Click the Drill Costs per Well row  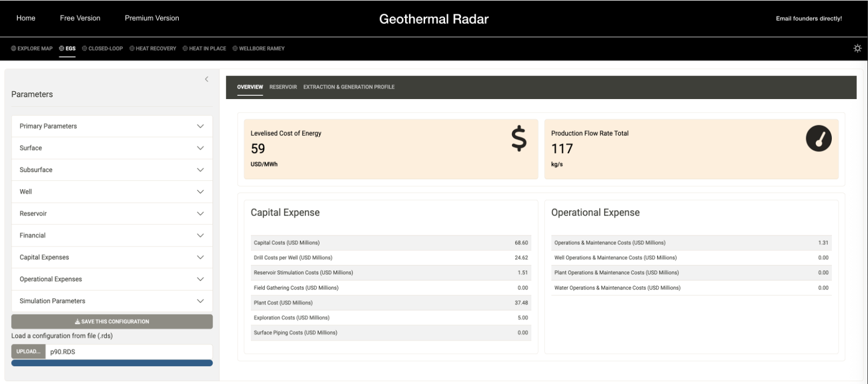pos(391,258)
